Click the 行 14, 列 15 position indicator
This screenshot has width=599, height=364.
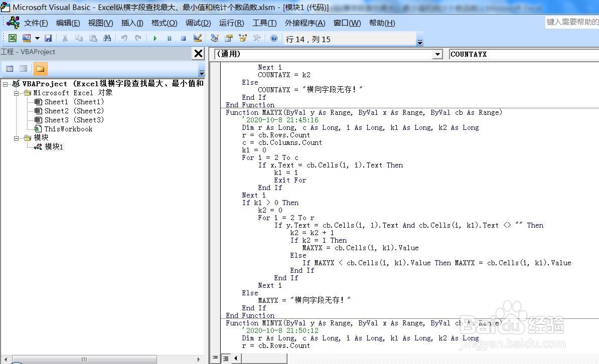349,39
